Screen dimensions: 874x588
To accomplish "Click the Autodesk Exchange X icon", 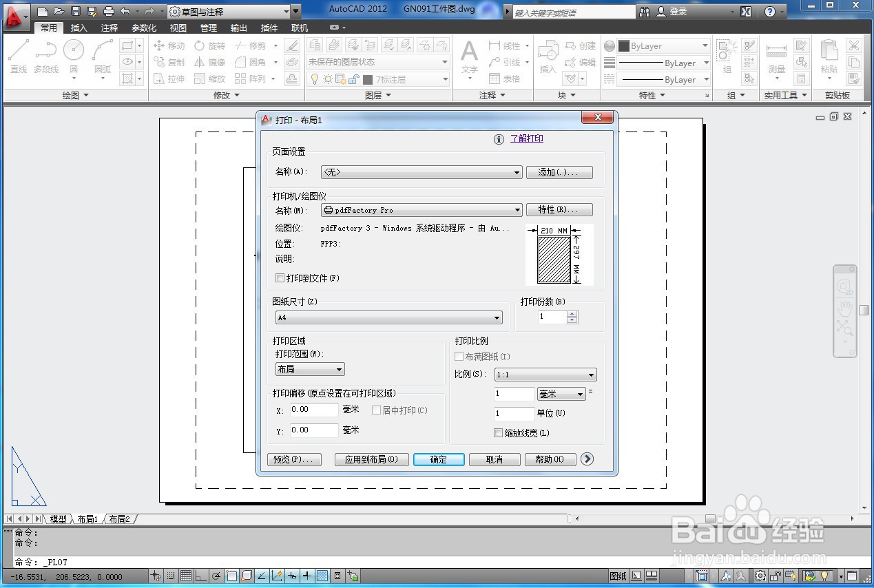I will pos(746,12).
